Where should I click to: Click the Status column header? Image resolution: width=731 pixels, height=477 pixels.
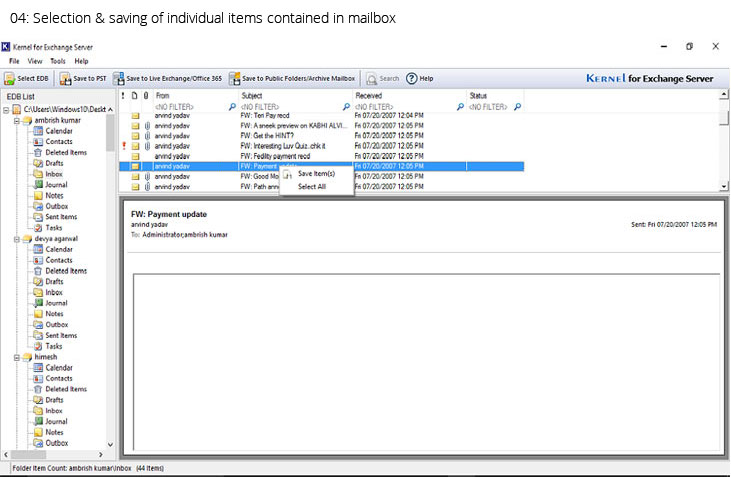[x=495, y=96]
